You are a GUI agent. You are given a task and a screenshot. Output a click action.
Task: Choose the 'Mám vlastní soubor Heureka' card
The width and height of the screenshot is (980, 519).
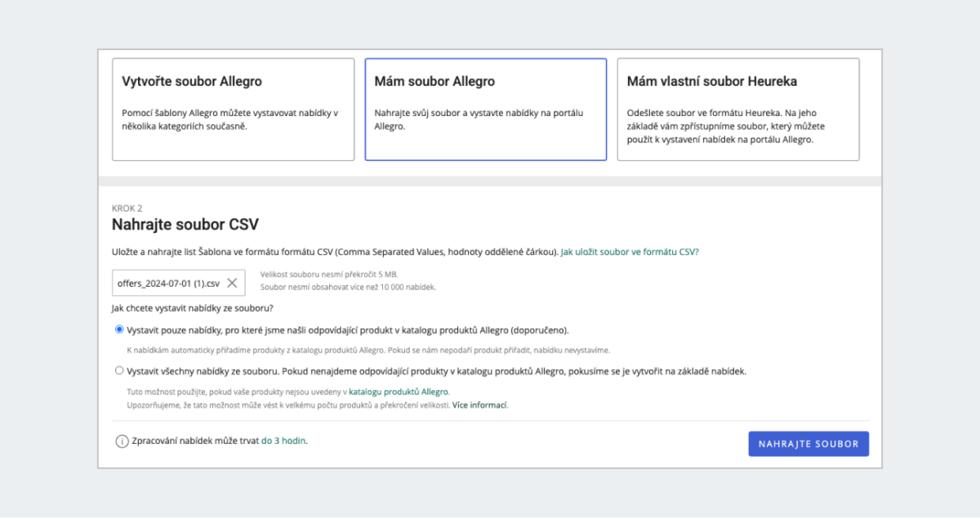click(x=738, y=110)
